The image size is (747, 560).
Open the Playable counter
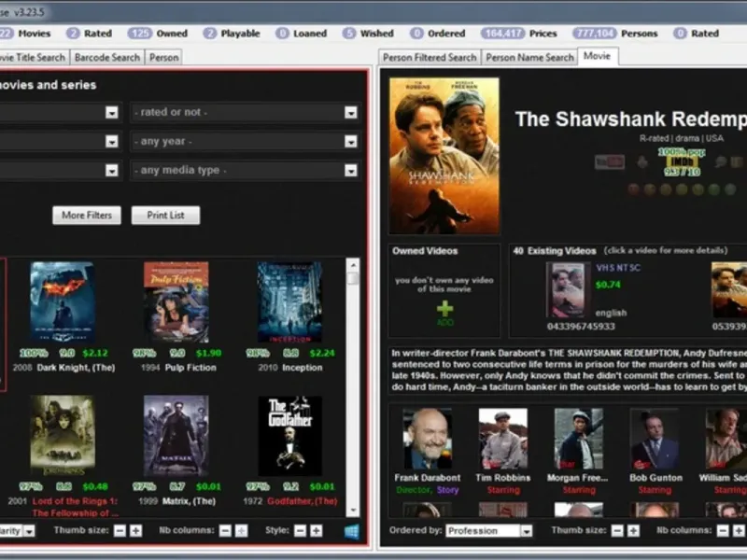(232, 34)
